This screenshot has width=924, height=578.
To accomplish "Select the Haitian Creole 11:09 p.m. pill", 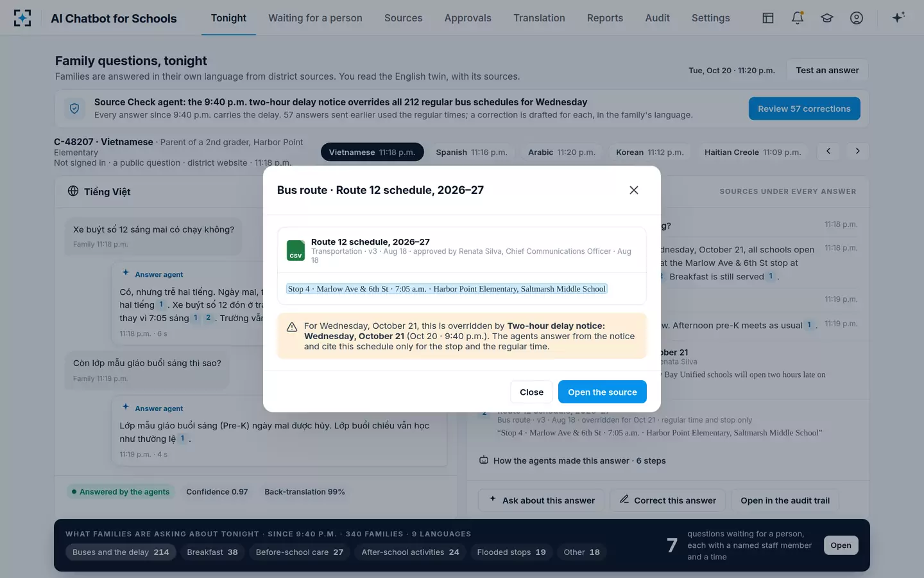I will point(753,152).
